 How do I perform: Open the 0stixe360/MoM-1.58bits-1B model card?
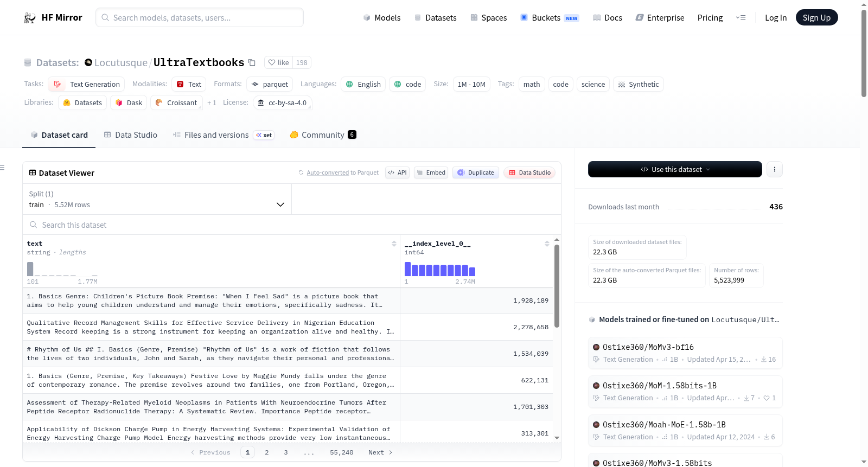click(x=685, y=392)
